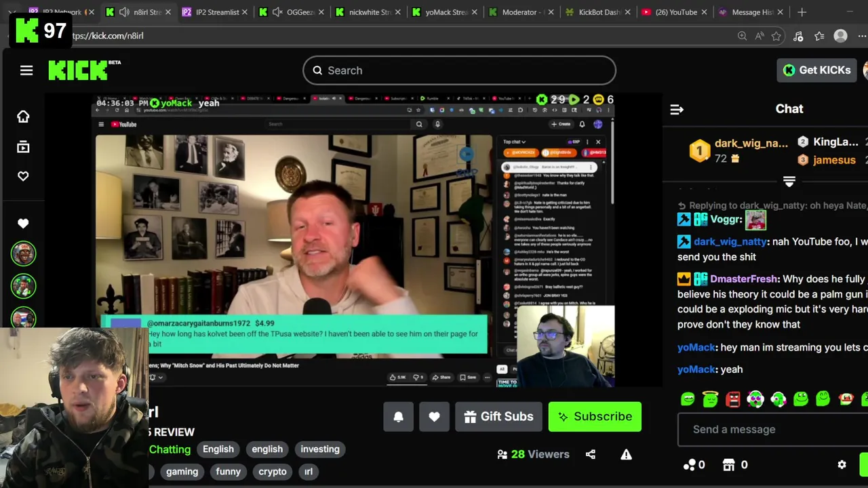Viewport: 868px width, 488px height.
Task: Select the capitalized English tag
Action: 218,449
